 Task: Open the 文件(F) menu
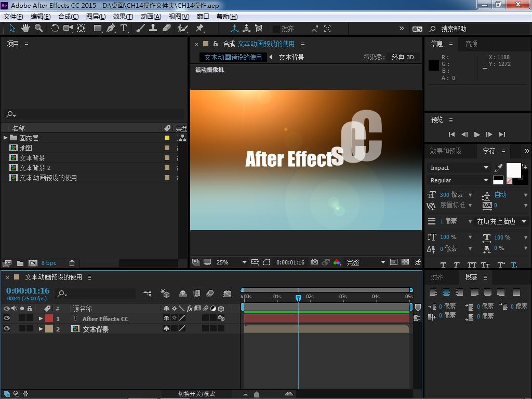click(x=13, y=16)
